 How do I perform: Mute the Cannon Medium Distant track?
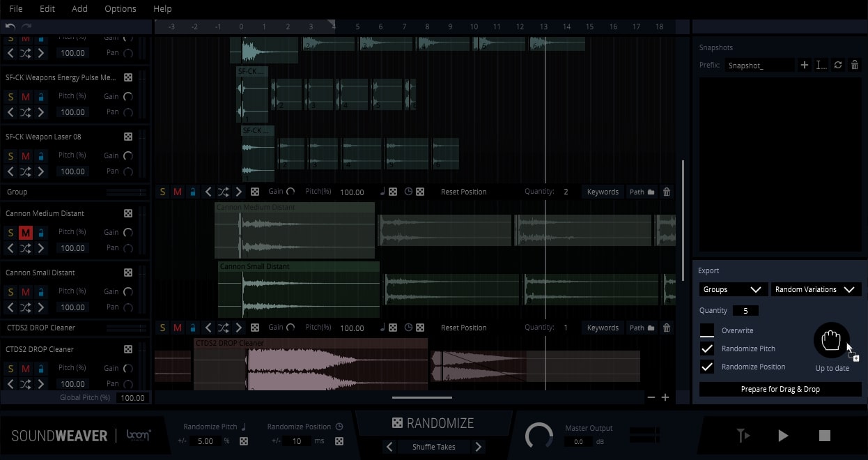(x=26, y=232)
